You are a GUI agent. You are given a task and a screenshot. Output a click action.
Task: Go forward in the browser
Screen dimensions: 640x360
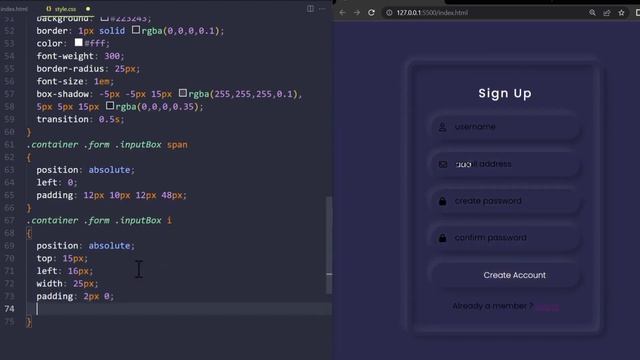pyautogui.click(x=357, y=13)
